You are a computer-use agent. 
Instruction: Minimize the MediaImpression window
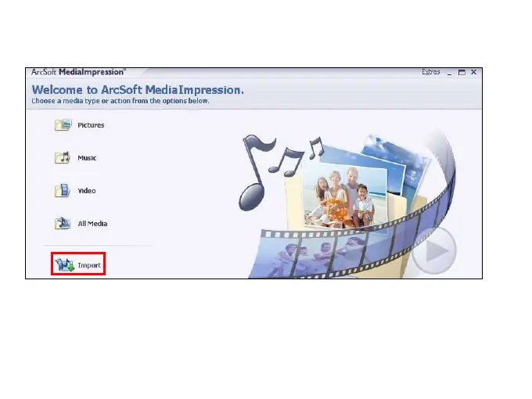click(x=450, y=73)
